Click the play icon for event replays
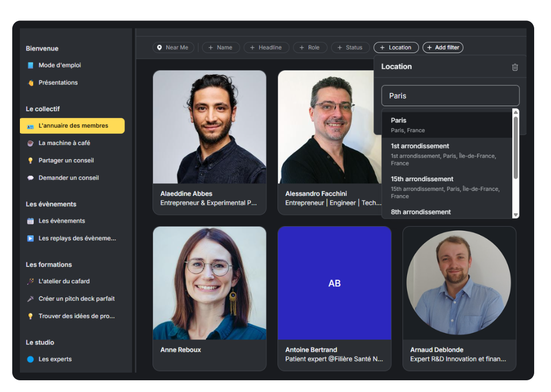Image resolution: width=551 pixels, height=392 pixels. 31,238
